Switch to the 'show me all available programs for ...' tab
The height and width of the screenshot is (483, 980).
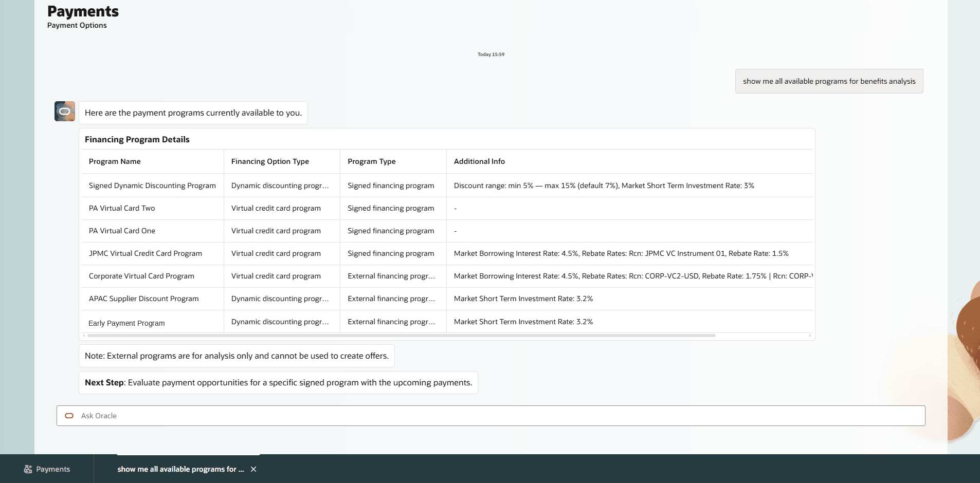point(180,469)
